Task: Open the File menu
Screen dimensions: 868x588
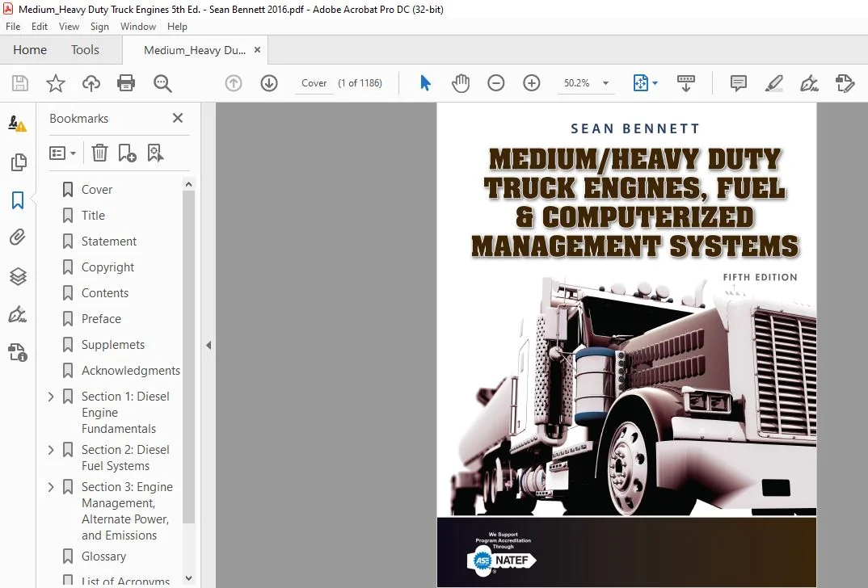Action: coord(13,27)
